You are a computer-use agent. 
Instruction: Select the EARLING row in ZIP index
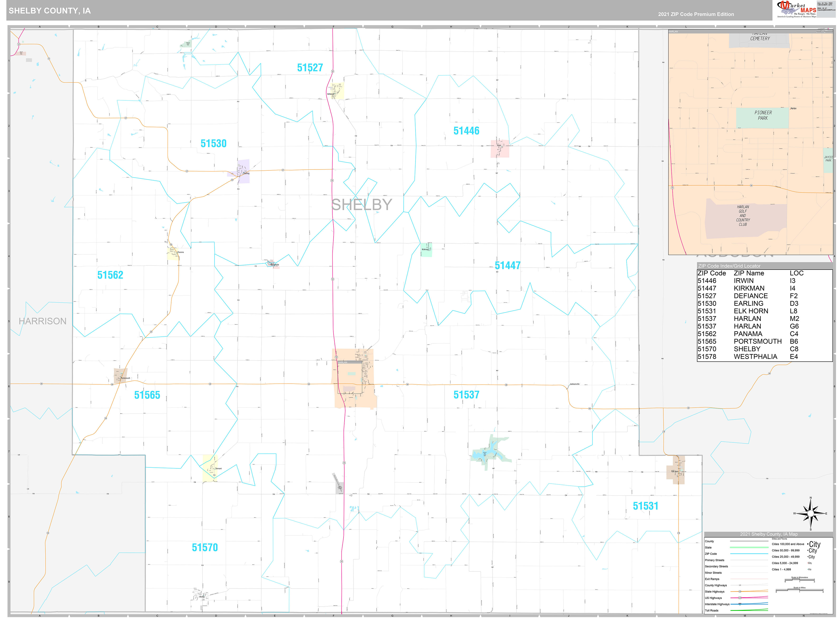pyautogui.click(x=764, y=303)
